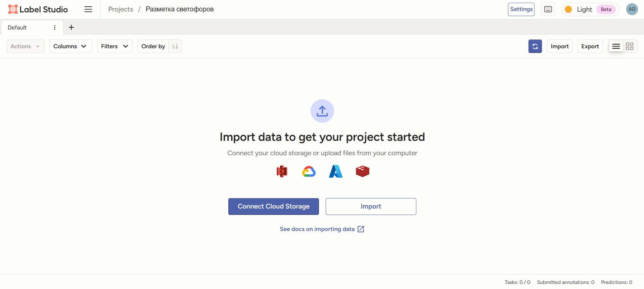Expand the Columns dropdown
This screenshot has height=289, width=644.
point(71,46)
